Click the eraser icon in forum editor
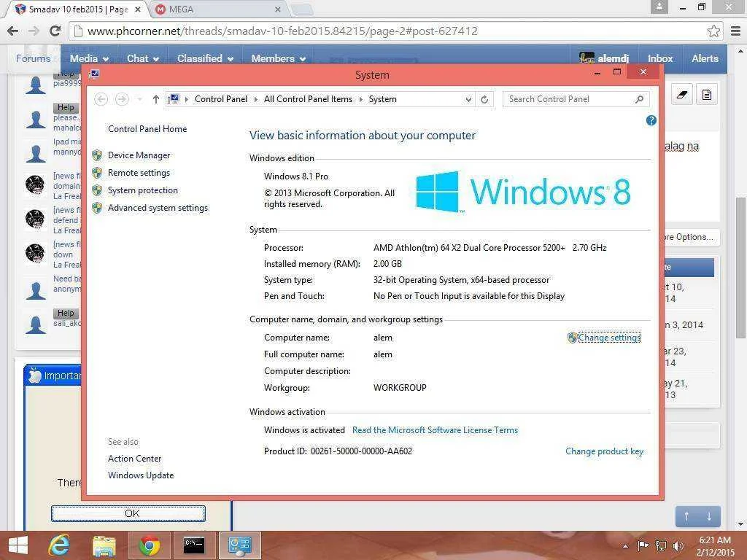747x560 pixels. pyautogui.click(x=682, y=95)
